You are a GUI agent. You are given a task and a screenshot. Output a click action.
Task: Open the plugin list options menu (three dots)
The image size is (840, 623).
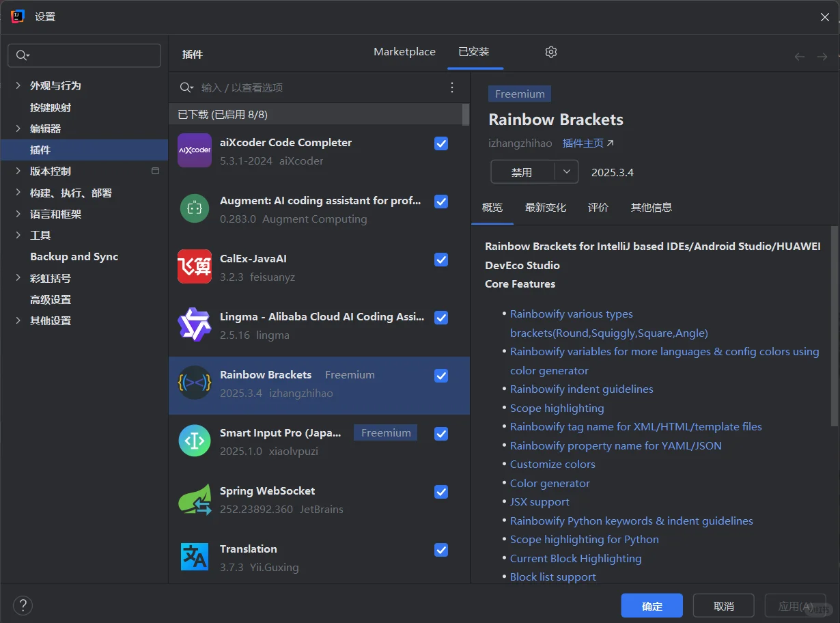point(451,87)
